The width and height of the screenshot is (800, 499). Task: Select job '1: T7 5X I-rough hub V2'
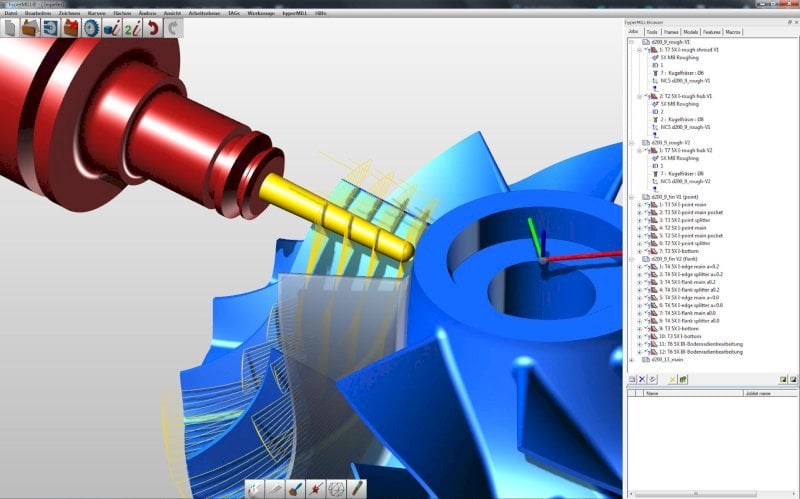(685, 151)
